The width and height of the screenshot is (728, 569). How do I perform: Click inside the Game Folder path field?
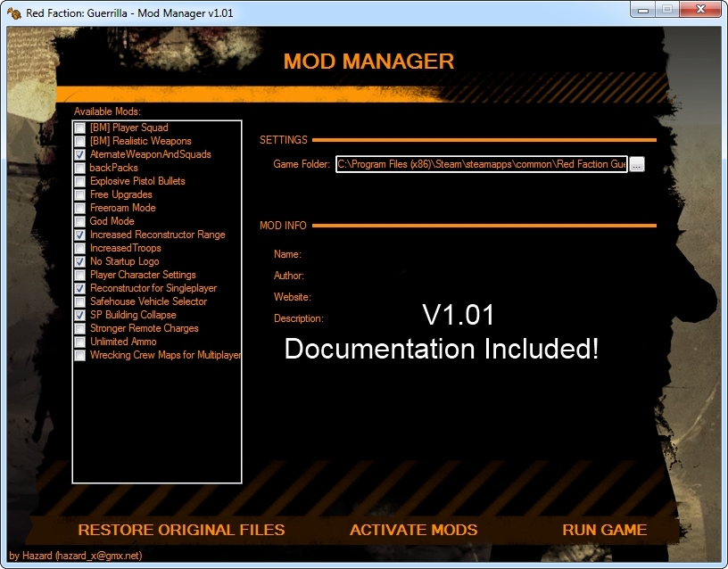(481, 164)
